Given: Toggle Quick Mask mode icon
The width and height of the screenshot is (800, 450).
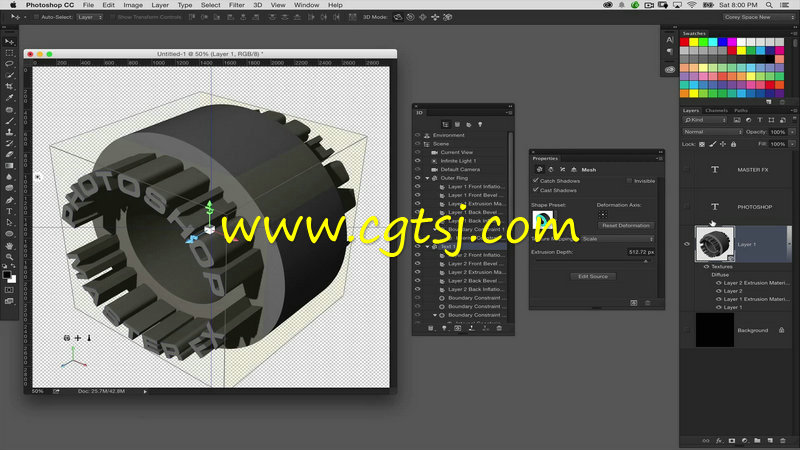Looking at the screenshot, I should [9, 290].
